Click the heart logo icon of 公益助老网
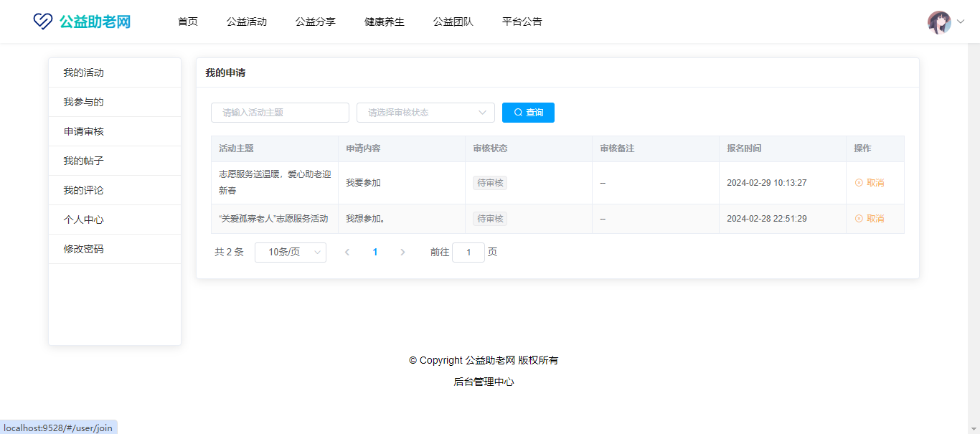 click(x=43, y=22)
